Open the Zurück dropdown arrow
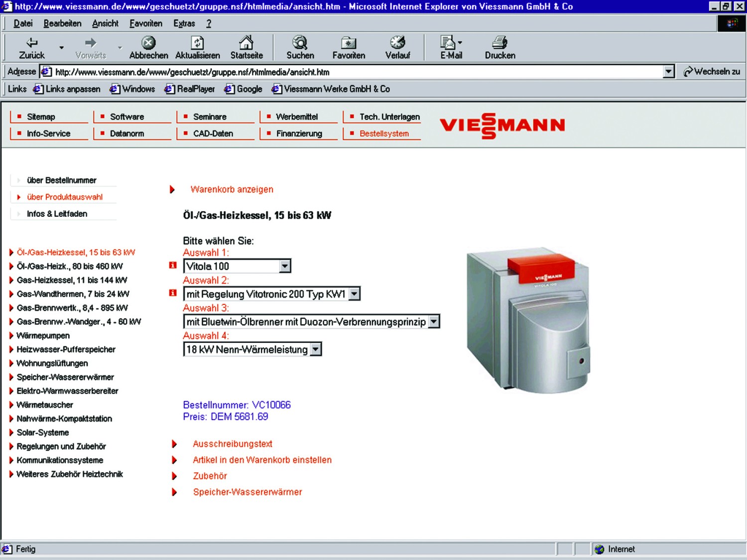This screenshot has height=560, width=747. click(x=62, y=48)
